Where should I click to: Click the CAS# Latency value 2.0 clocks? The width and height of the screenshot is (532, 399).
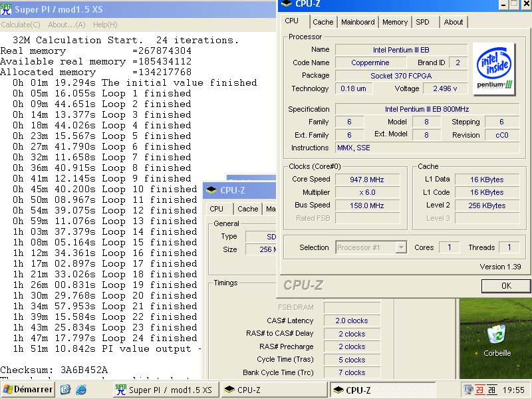point(352,321)
